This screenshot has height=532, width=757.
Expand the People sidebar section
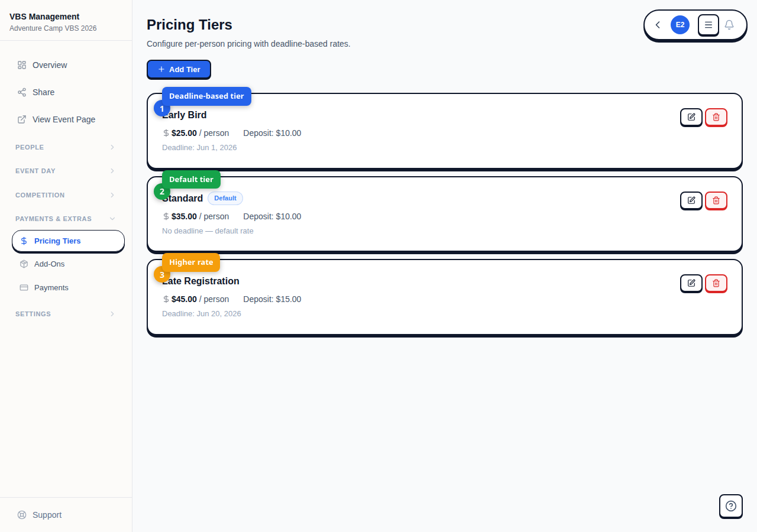tap(65, 147)
